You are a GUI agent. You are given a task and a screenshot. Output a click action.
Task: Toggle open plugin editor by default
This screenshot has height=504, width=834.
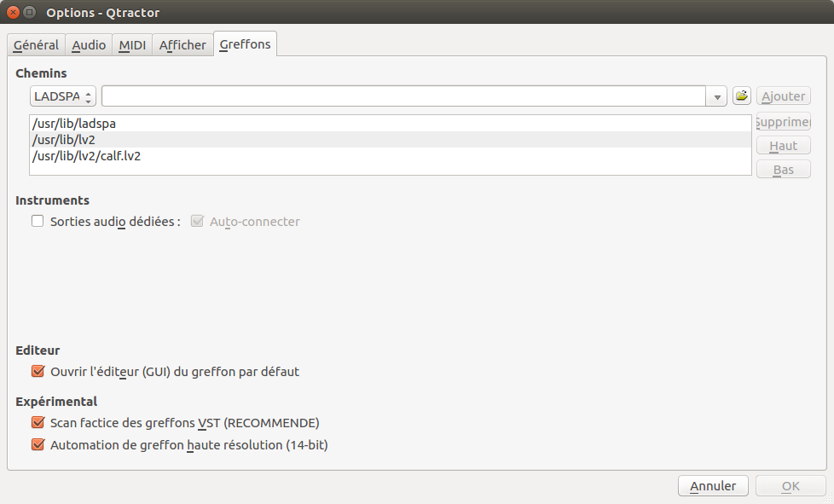(x=38, y=372)
